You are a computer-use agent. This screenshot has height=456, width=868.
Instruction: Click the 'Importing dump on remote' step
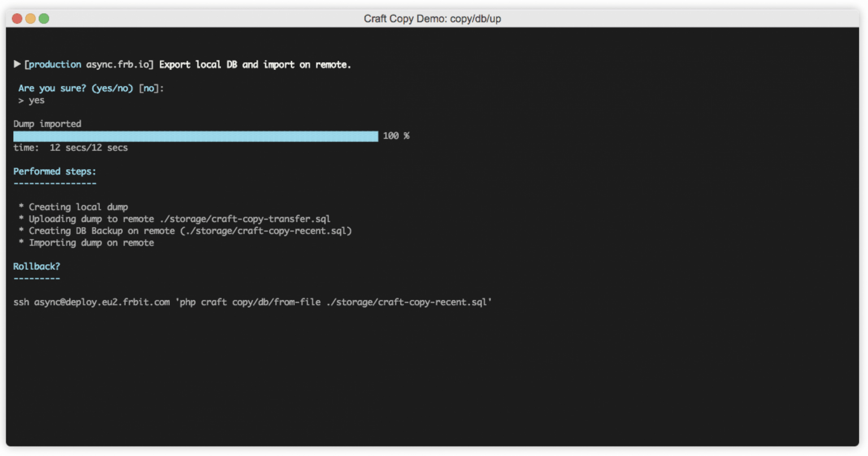click(91, 243)
